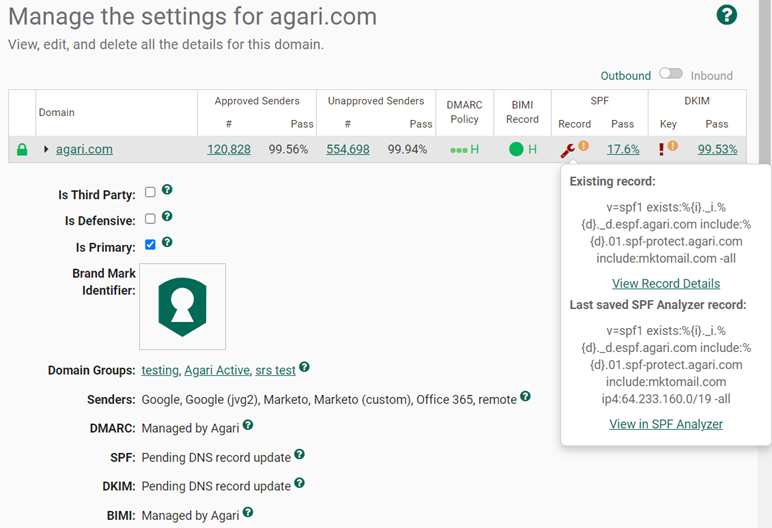The image size is (772, 528).
Task: Open help icon for DKIM pending DNS update
Action: pos(299,483)
